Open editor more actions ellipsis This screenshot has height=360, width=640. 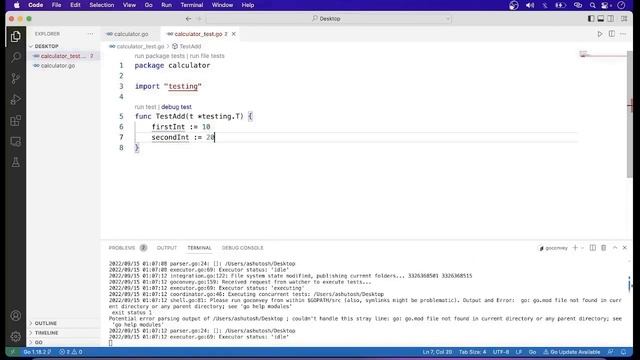(x=623, y=34)
